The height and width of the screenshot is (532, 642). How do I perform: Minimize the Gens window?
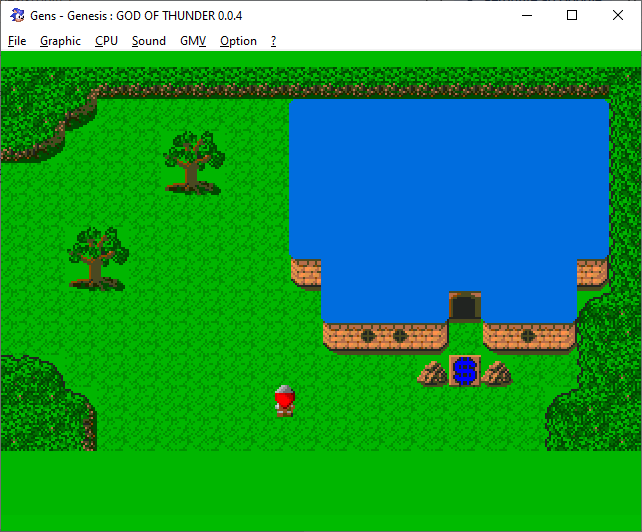tap(527, 16)
